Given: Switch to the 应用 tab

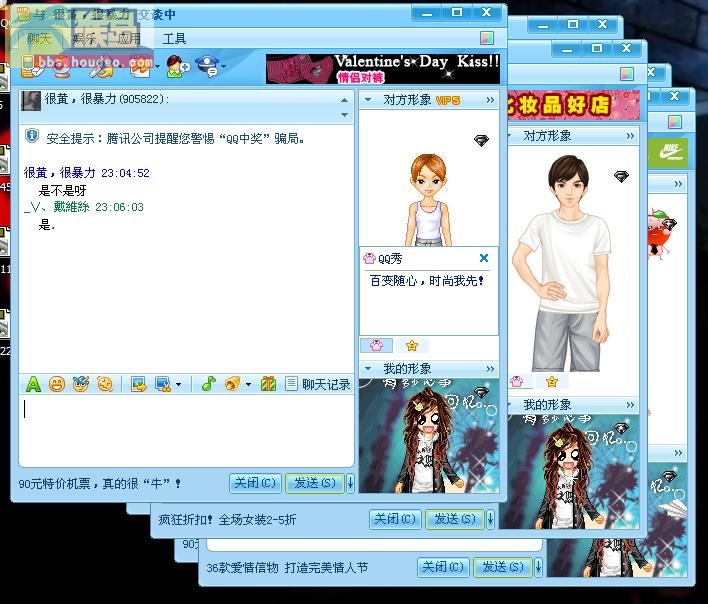Looking at the screenshot, I should coord(129,39).
